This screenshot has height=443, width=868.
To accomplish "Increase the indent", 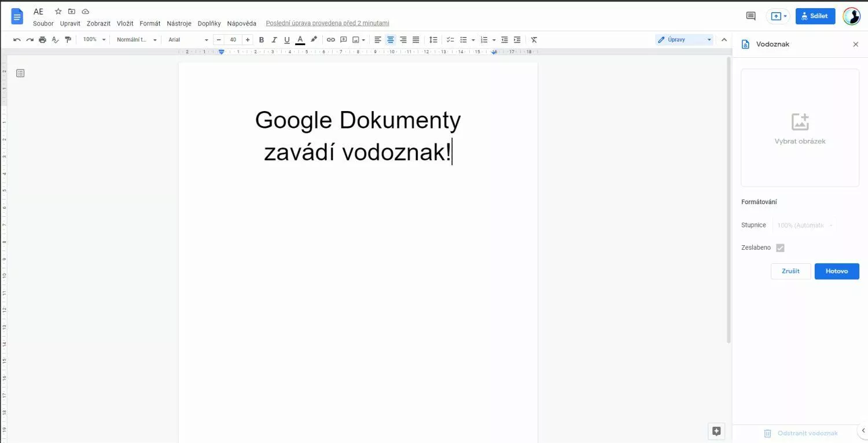I will [x=517, y=40].
